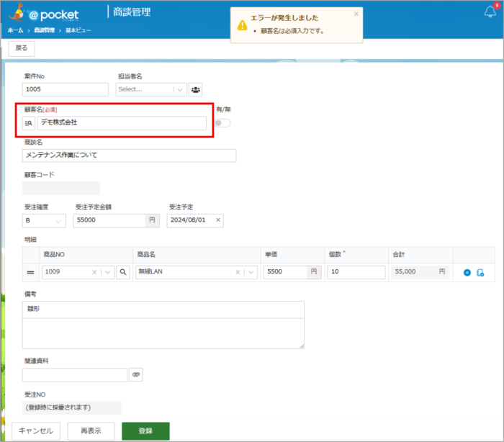Image resolution: width=504 pixels, height=442 pixels.
Task: Click the product search magnifier icon
Action: coord(123,272)
